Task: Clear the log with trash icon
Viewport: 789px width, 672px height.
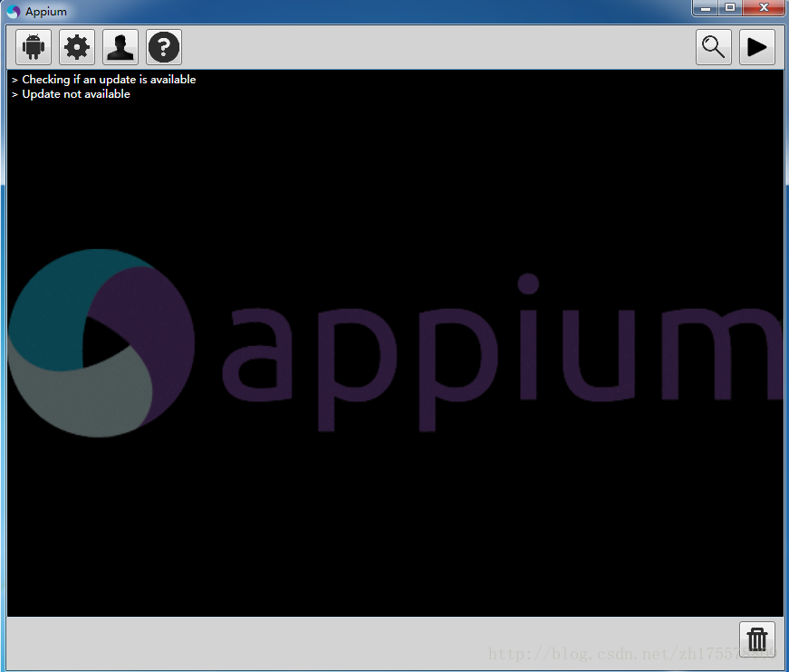Action: [757, 639]
